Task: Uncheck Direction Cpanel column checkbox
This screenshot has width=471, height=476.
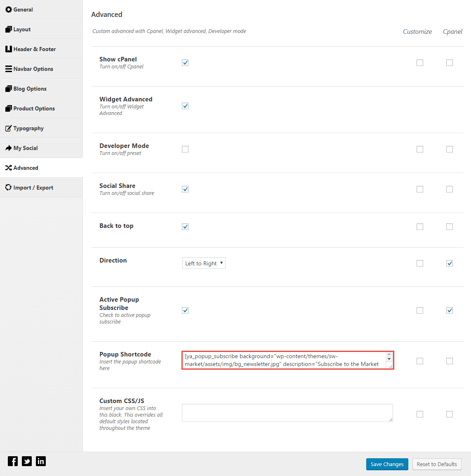Action: pos(450,263)
